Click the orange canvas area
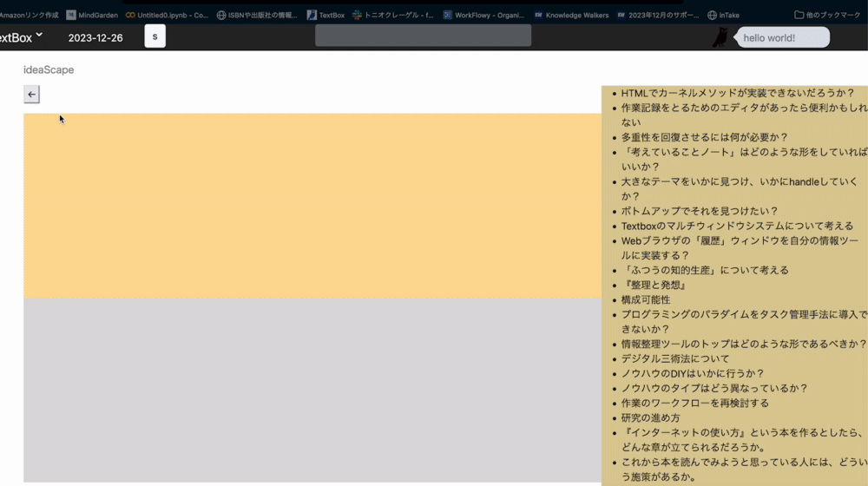This screenshot has width=868, height=486. (x=312, y=206)
